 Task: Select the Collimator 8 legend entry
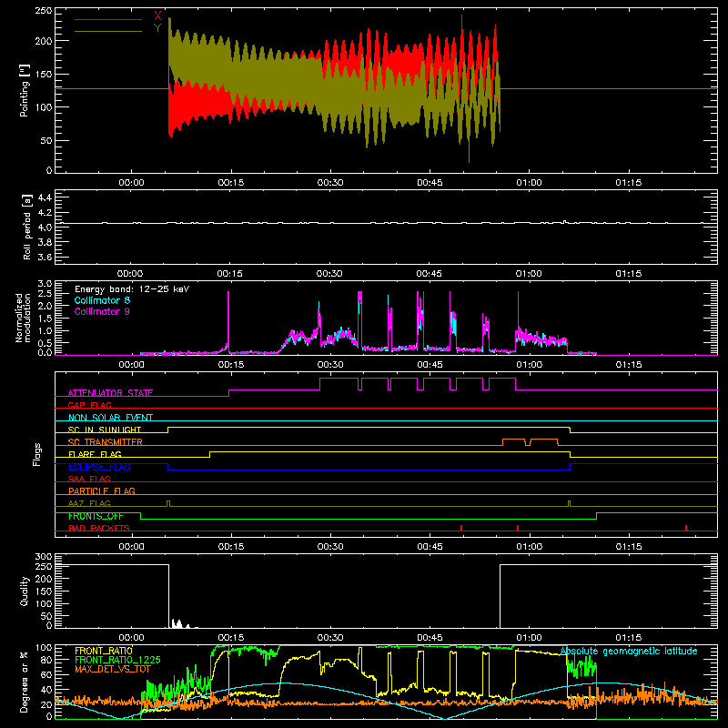[x=102, y=300]
